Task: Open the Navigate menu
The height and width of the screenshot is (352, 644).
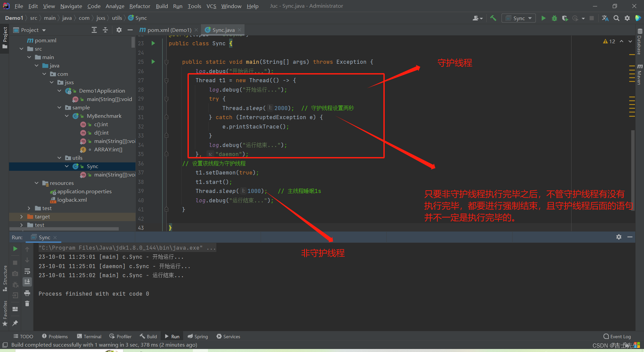Action: click(x=71, y=6)
